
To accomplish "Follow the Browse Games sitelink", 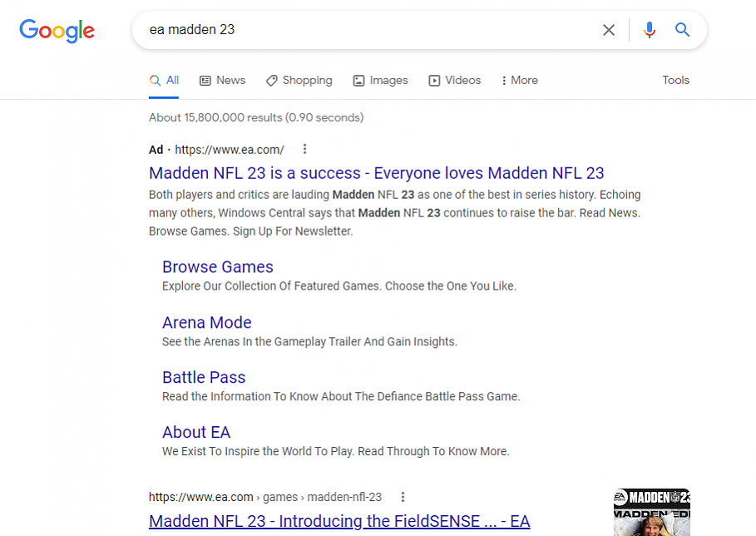I will (218, 267).
